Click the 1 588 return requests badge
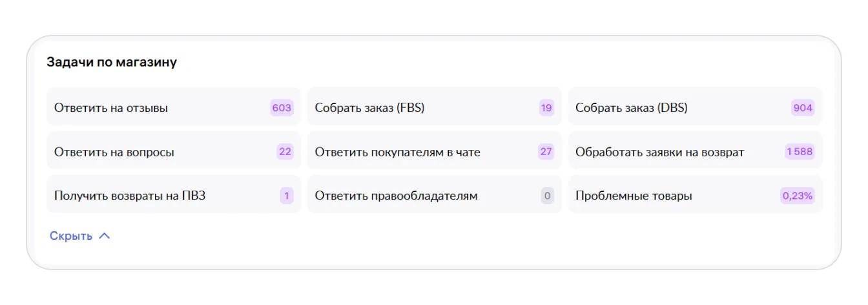 (x=800, y=152)
